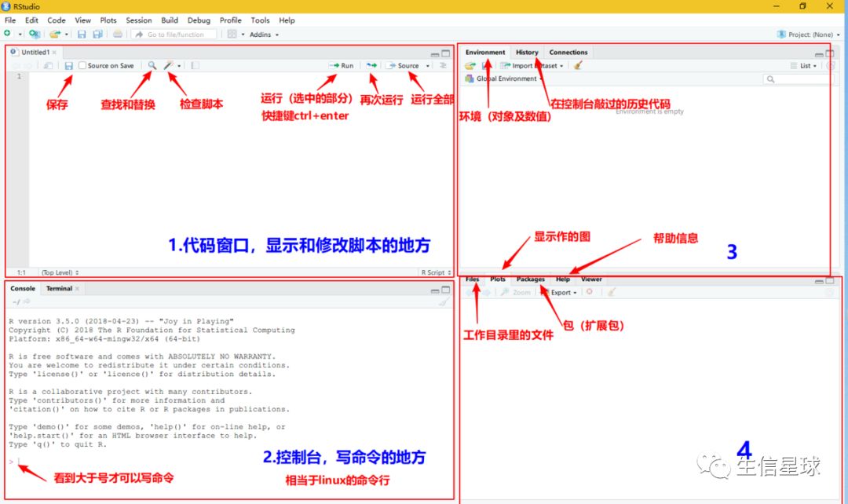Switch to the Packages tab
848x504 pixels.
531,279
